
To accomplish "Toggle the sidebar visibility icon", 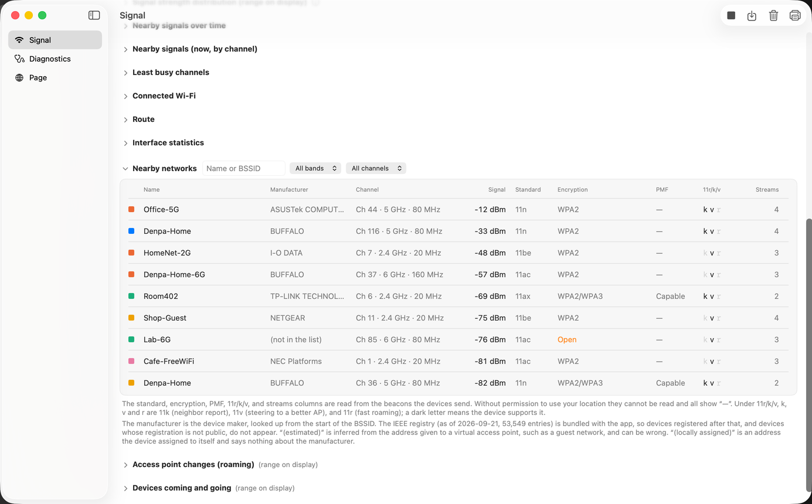I will click(94, 15).
